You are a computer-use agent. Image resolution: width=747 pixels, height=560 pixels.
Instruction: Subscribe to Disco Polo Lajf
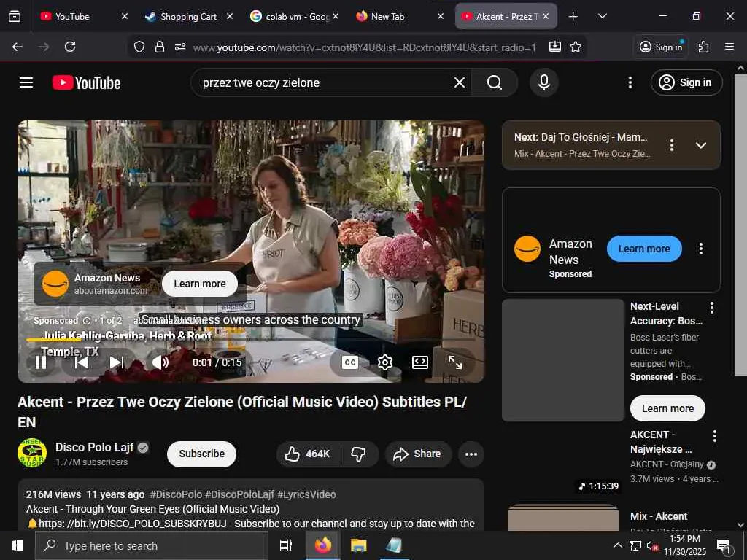[201, 454]
